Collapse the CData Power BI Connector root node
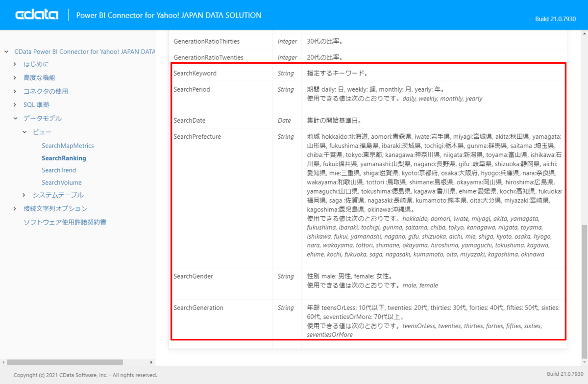The height and width of the screenshot is (384, 588). click(6, 51)
